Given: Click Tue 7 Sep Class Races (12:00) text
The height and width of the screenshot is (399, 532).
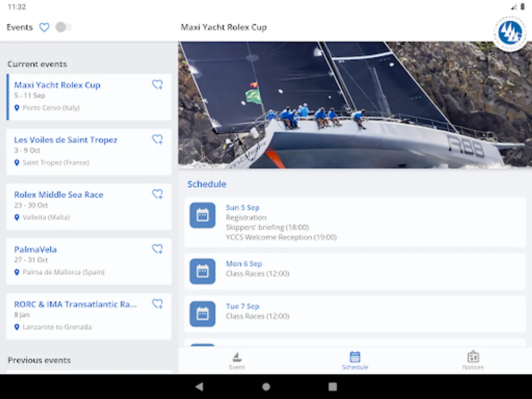Looking at the screenshot, I should click(x=258, y=317).
